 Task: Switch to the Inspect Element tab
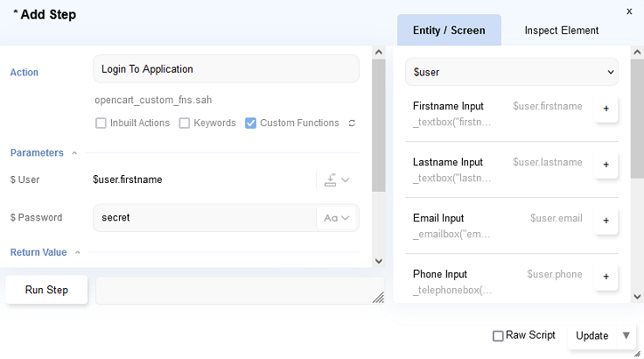[x=561, y=31]
